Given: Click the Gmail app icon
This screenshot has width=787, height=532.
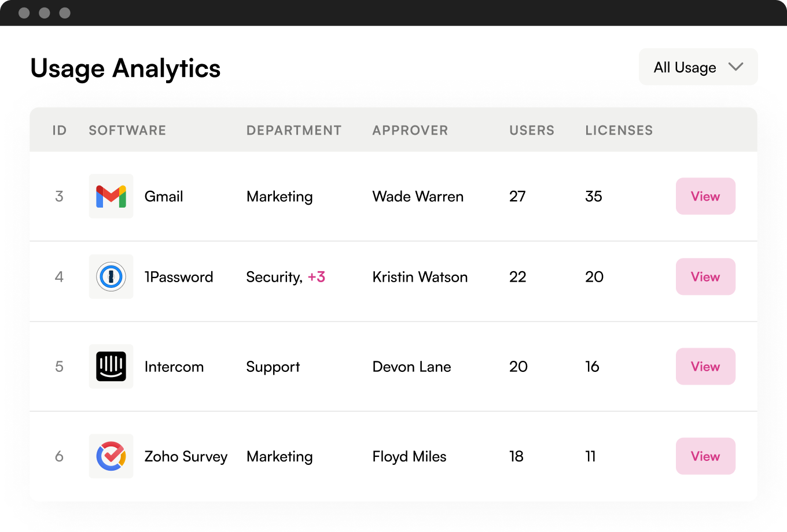Looking at the screenshot, I should (x=111, y=197).
